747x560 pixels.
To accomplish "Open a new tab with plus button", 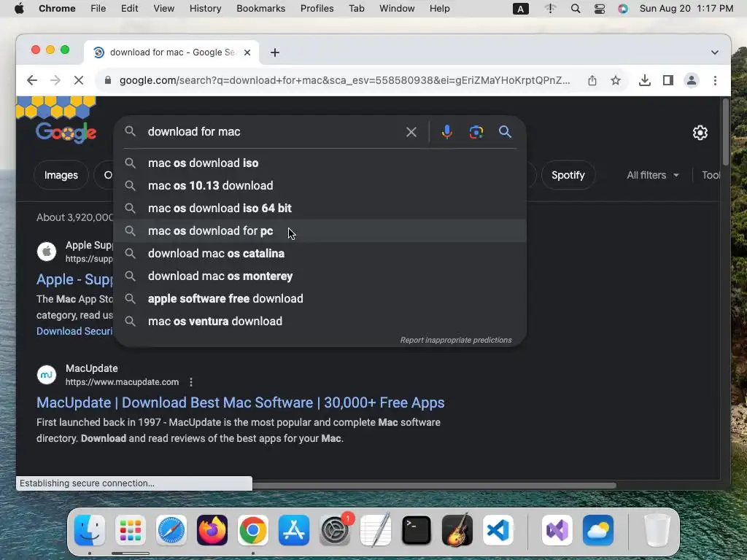I will click(x=275, y=52).
